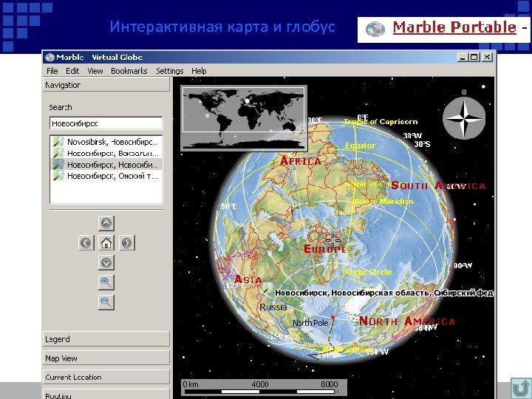
Task: Select the Новосибирск, Омский т... search result
Action: tap(106, 176)
